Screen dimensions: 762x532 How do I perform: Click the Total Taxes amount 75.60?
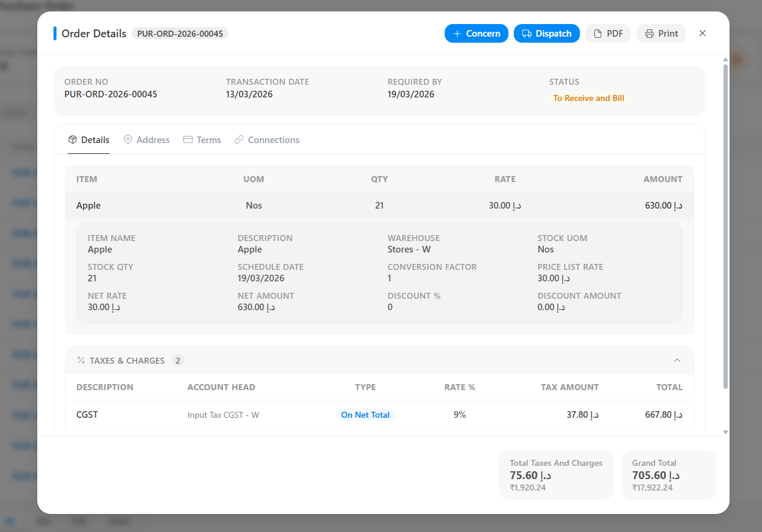(531, 475)
